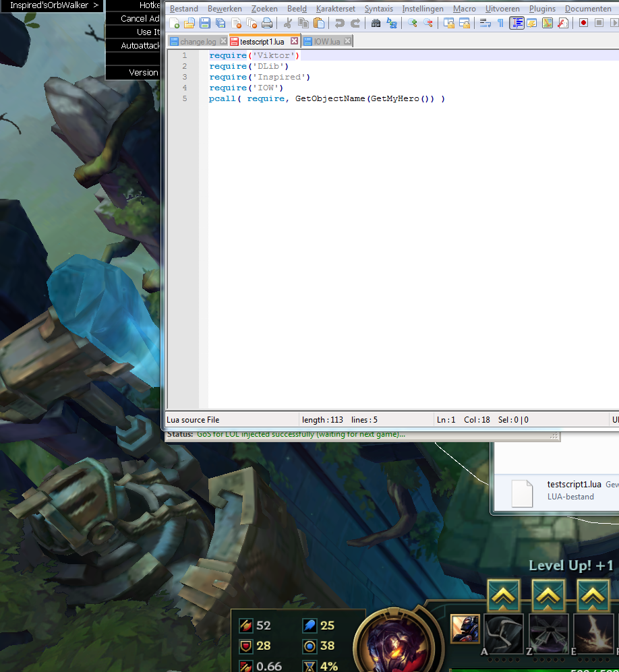Click the require('Inspired') code line

tap(260, 77)
